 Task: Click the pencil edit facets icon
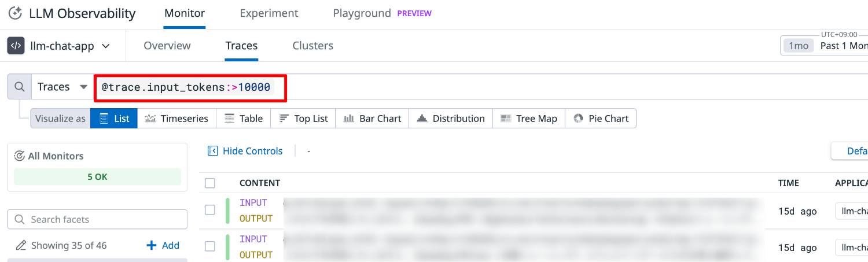point(20,245)
